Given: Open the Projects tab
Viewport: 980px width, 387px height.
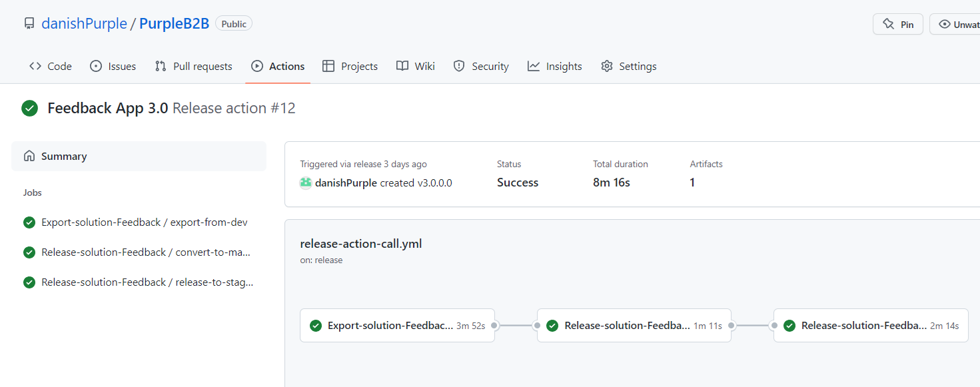Looking at the screenshot, I should [350, 67].
